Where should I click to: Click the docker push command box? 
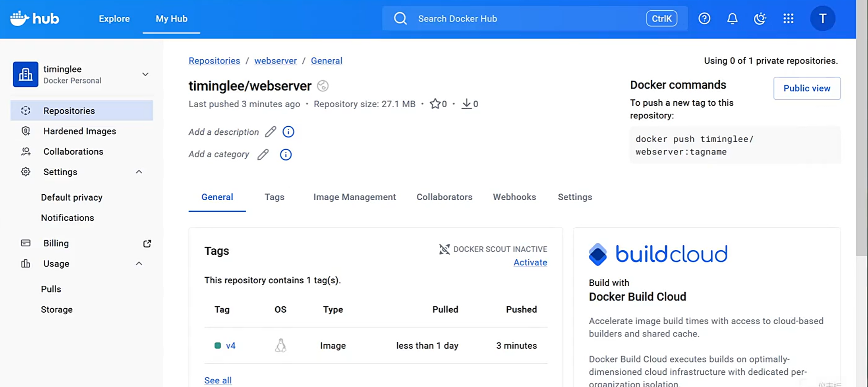(735, 145)
